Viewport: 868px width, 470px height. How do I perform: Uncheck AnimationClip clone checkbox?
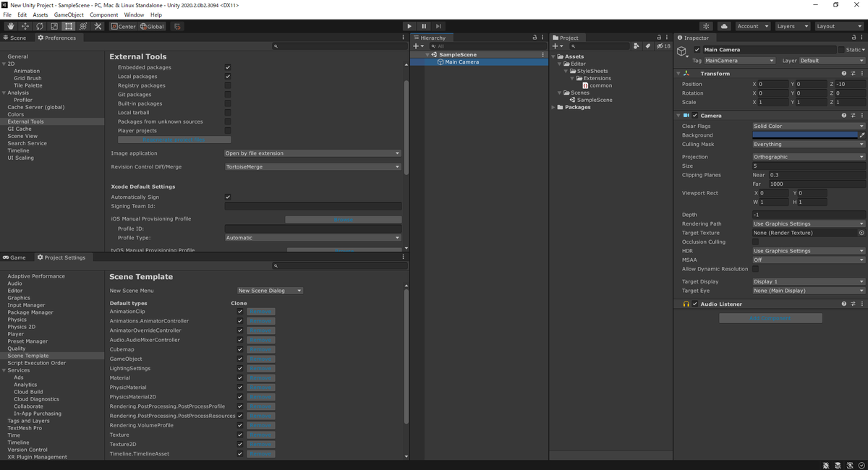[240, 312]
